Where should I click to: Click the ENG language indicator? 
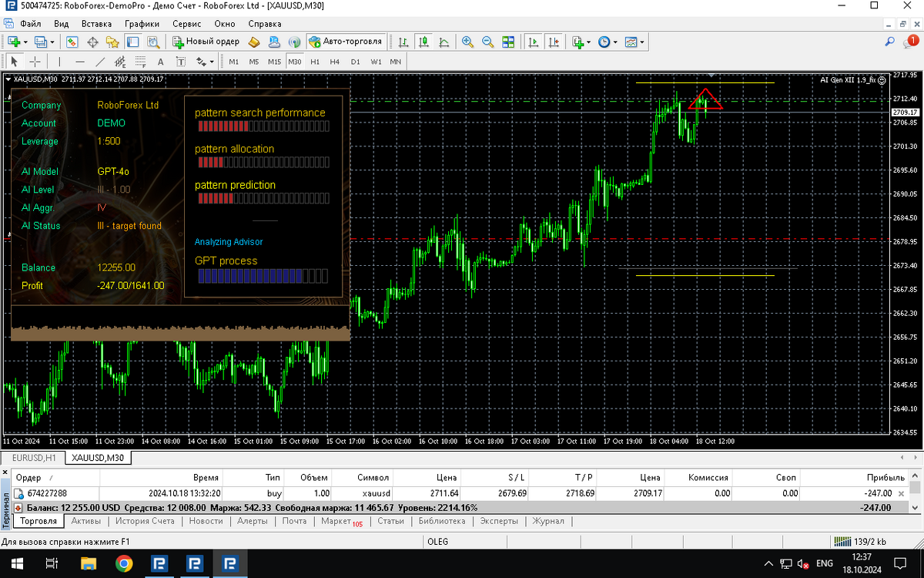(824, 563)
